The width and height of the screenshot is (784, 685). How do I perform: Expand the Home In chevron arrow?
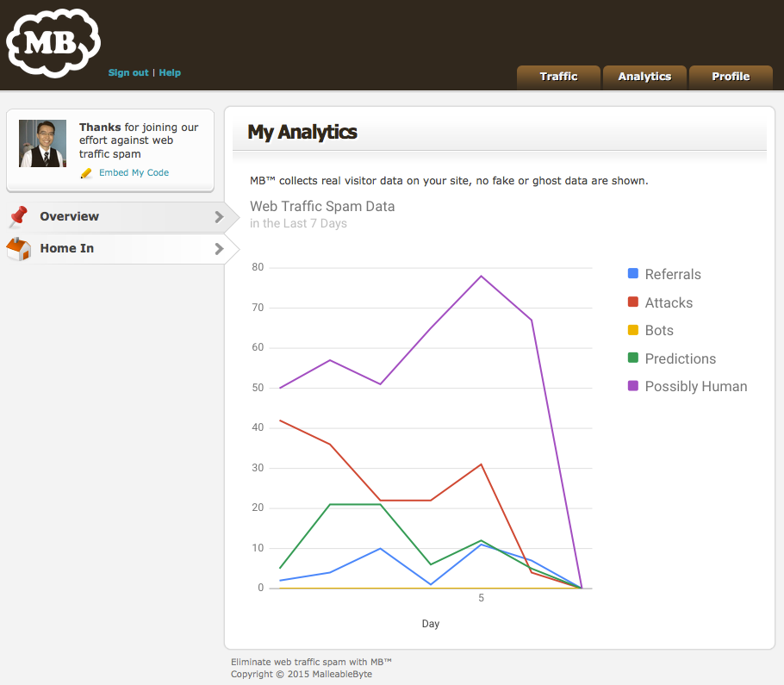[x=219, y=249]
